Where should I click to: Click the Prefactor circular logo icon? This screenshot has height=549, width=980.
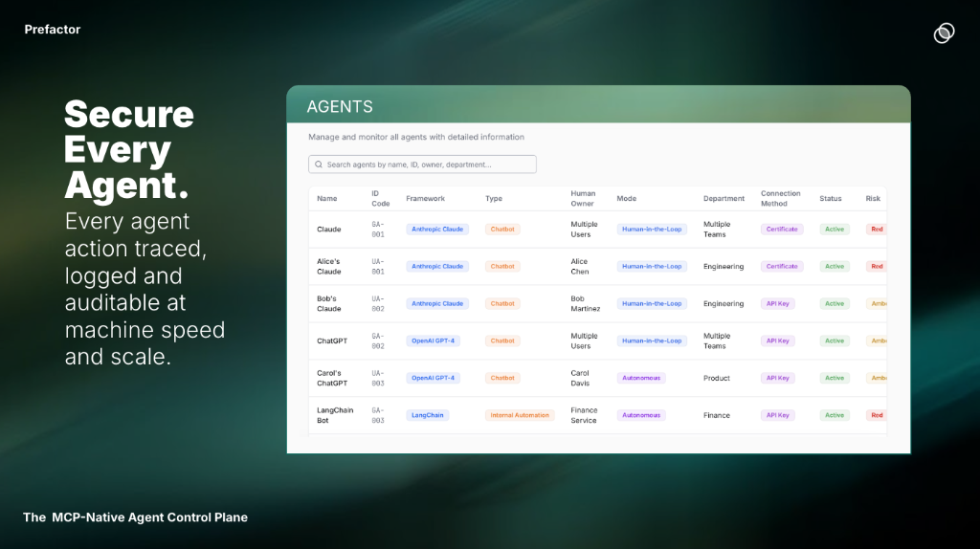point(944,33)
